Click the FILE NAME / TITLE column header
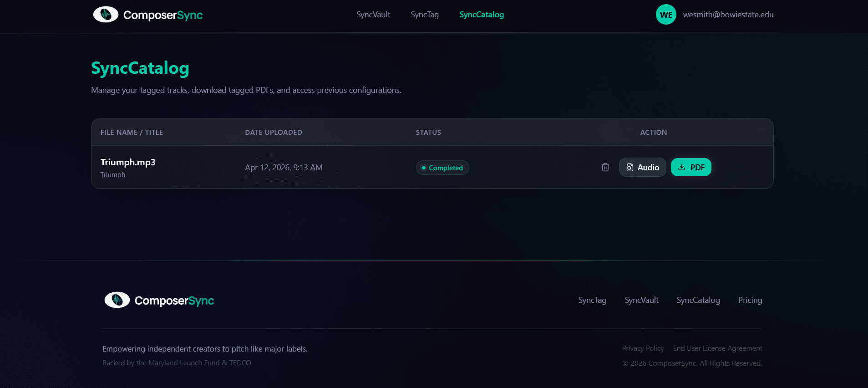 click(132, 133)
